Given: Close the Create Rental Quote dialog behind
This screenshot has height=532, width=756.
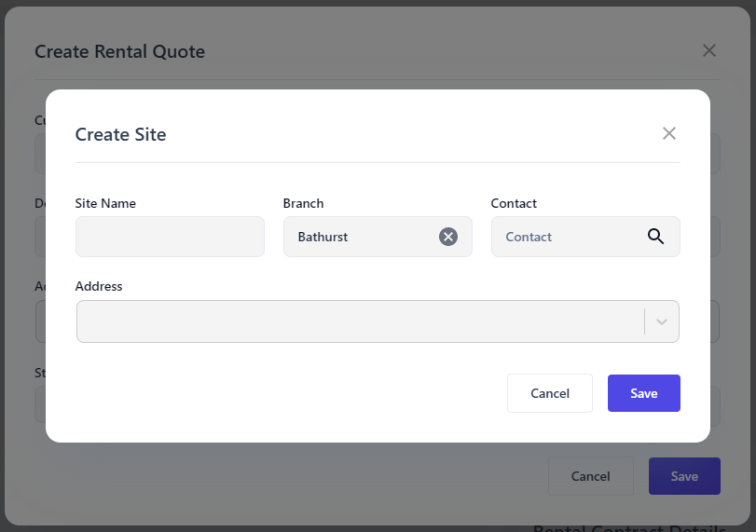Looking at the screenshot, I should pos(709,50).
